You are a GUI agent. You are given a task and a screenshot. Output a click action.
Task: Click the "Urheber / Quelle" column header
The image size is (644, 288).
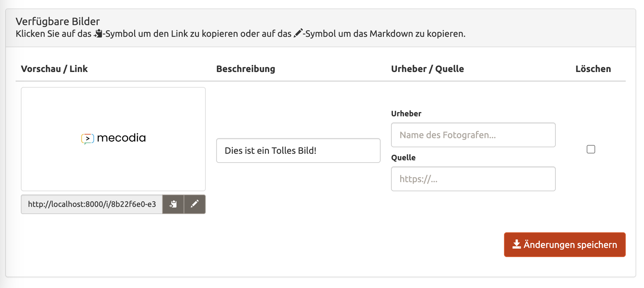click(427, 69)
